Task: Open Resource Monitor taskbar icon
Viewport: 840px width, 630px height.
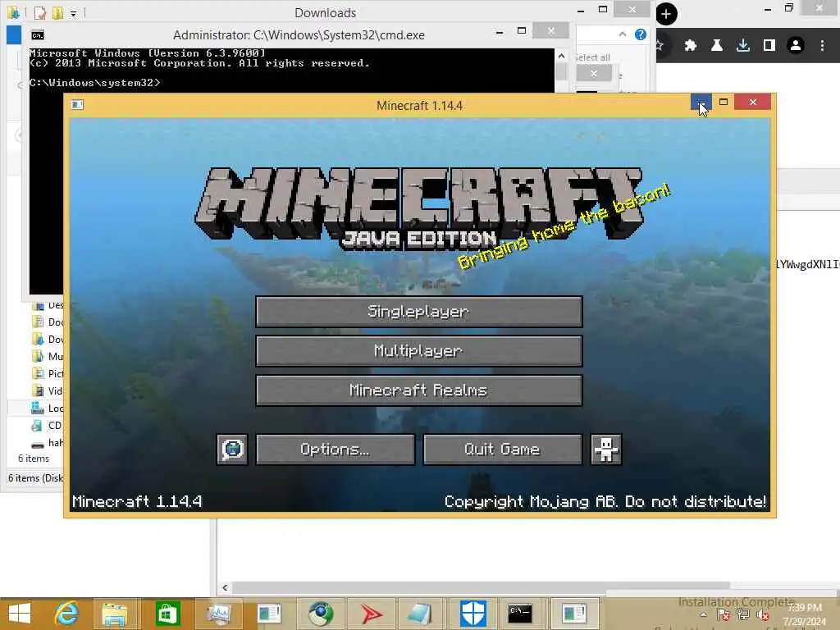Action: point(218,614)
